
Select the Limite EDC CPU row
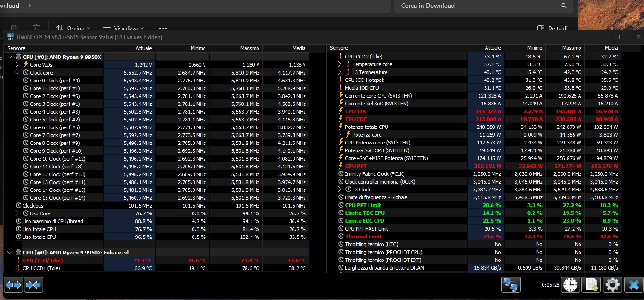[474, 221]
